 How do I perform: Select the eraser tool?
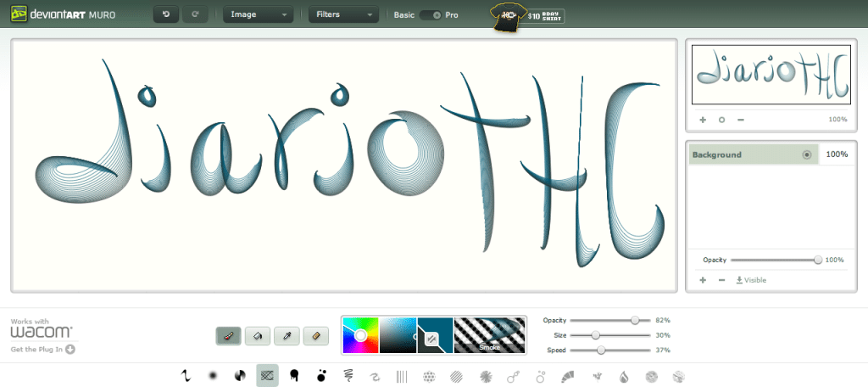(316, 336)
